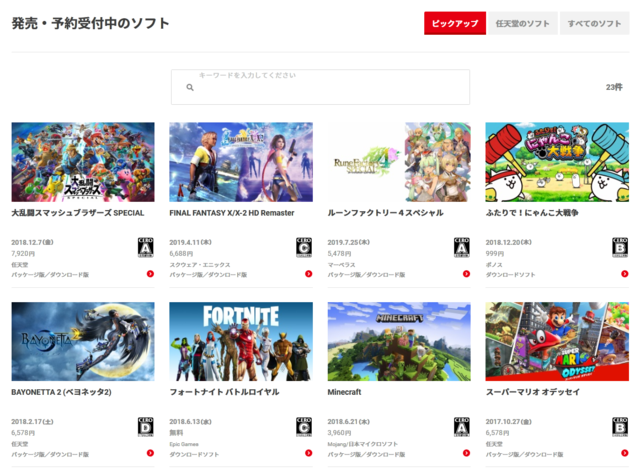Screen dimensions: 640x472
Task: Click the Epic Games publisher text
Action: coord(184,444)
